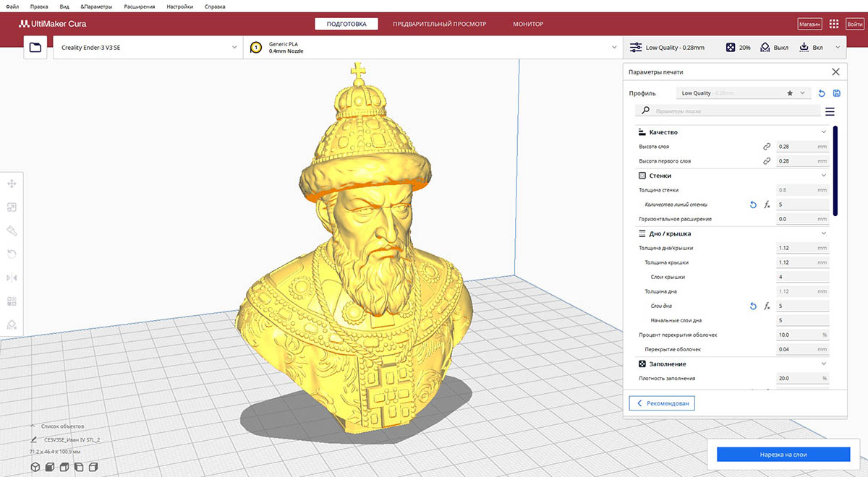This screenshot has width=868, height=477.
Task: Expand the Generic PLA material dropdown
Action: tap(433, 48)
